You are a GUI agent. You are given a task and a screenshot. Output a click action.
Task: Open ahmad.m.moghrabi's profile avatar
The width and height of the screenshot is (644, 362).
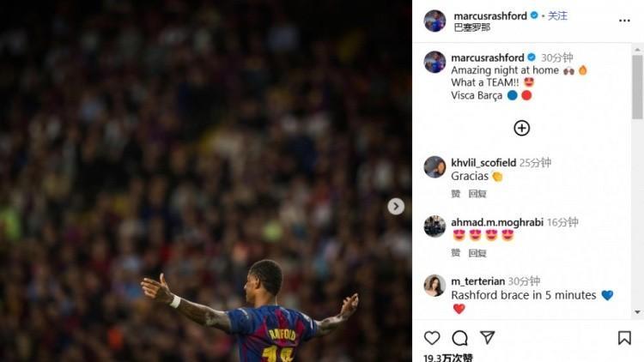pyautogui.click(x=434, y=226)
